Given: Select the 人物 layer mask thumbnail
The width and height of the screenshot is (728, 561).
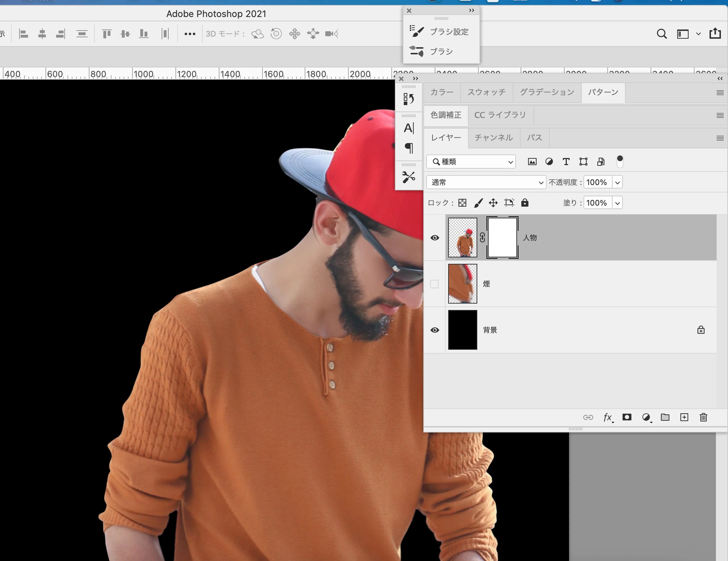Looking at the screenshot, I should (x=502, y=238).
